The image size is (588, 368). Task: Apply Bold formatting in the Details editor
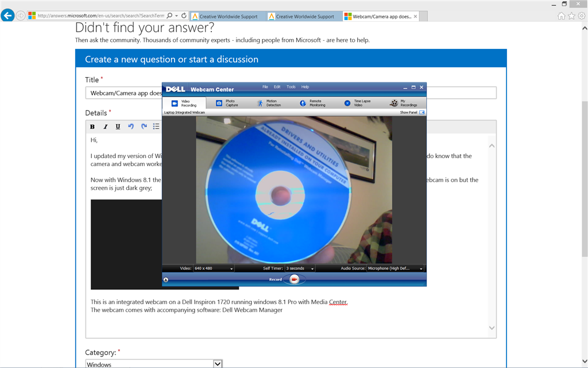pyautogui.click(x=92, y=126)
